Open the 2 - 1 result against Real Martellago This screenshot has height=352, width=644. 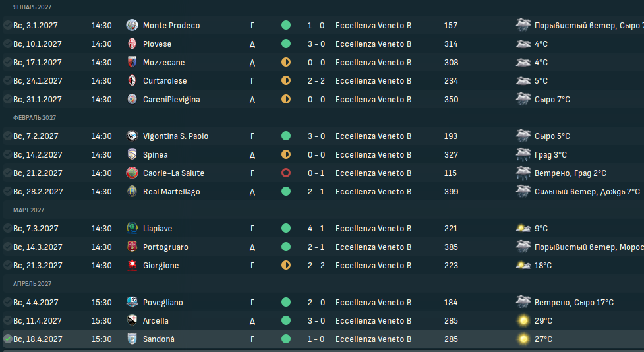coord(316,191)
